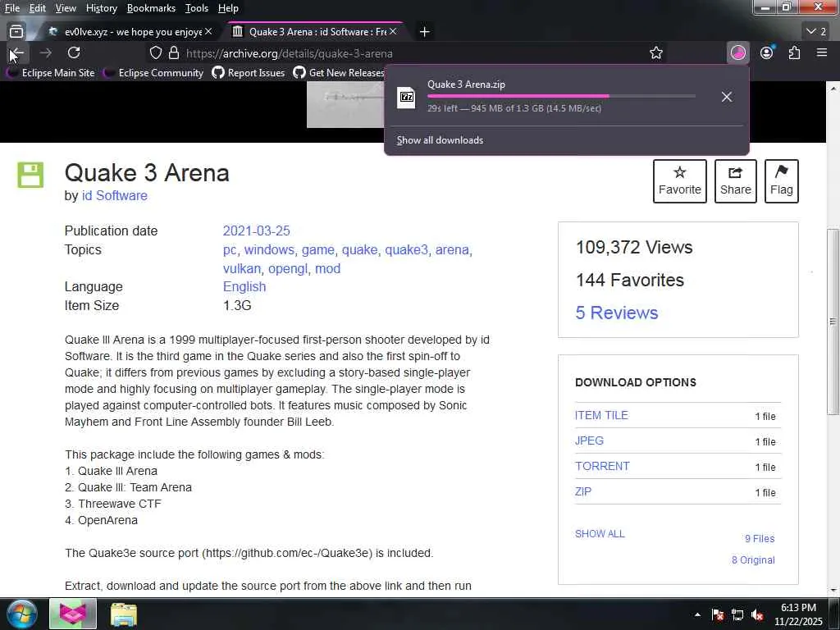Open the vulkan topic link

[242, 268]
